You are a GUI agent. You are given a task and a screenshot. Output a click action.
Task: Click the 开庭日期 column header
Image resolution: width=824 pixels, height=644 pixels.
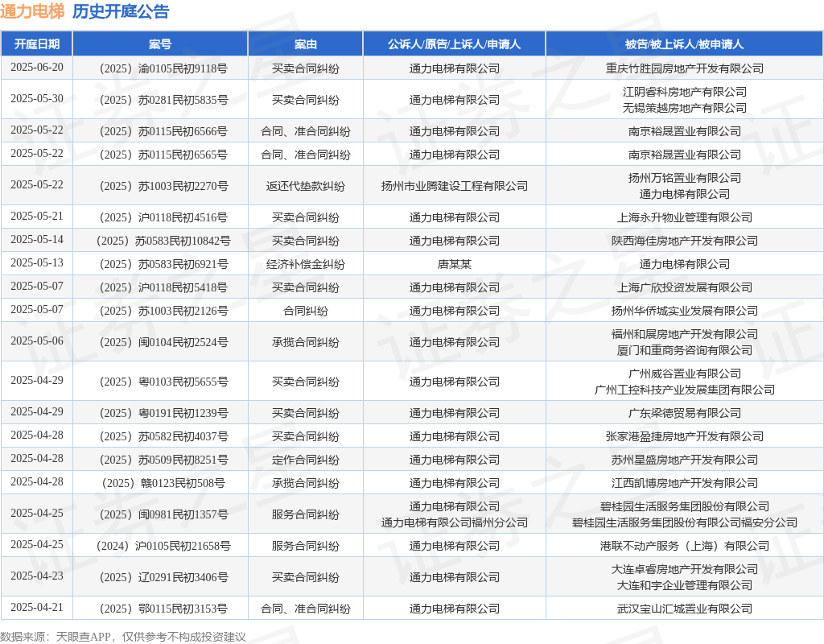pyautogui.click(x=37, y=44)
